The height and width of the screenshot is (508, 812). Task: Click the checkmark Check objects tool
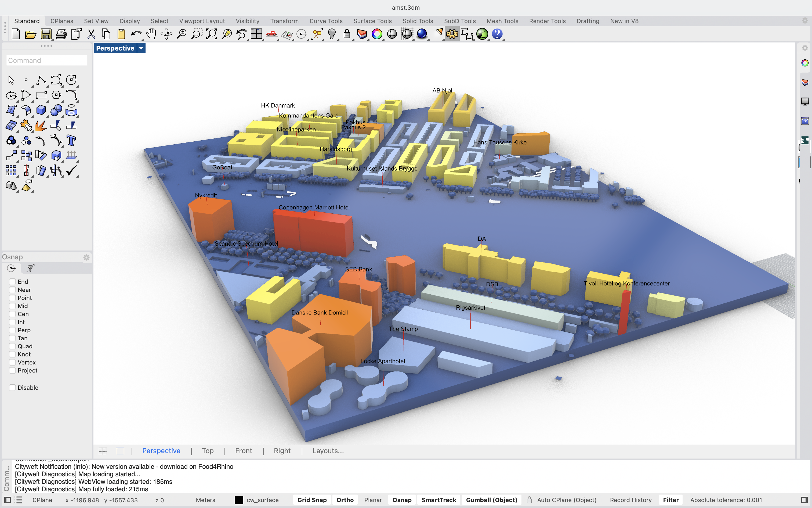[x=71, y=171]
